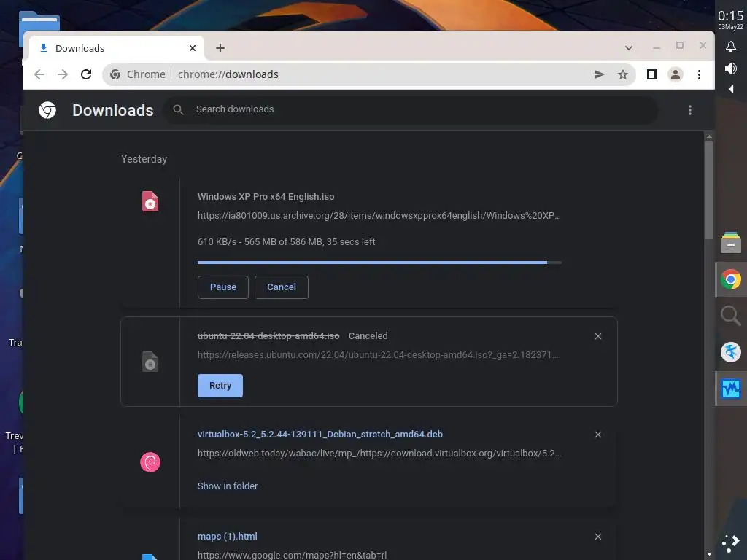
Task: Remove maps (1).html from the list
Action: pyautogui.click(x=598, y=537)
